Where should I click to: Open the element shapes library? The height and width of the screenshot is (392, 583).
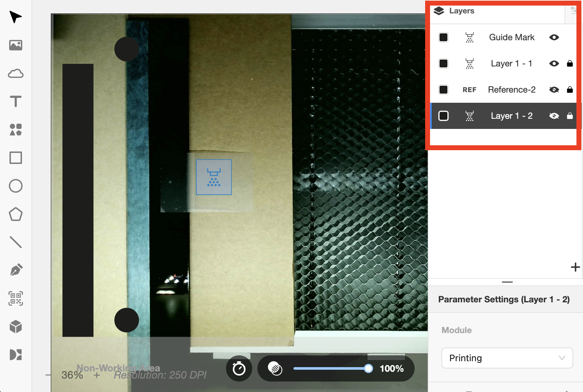coord(16,130)
